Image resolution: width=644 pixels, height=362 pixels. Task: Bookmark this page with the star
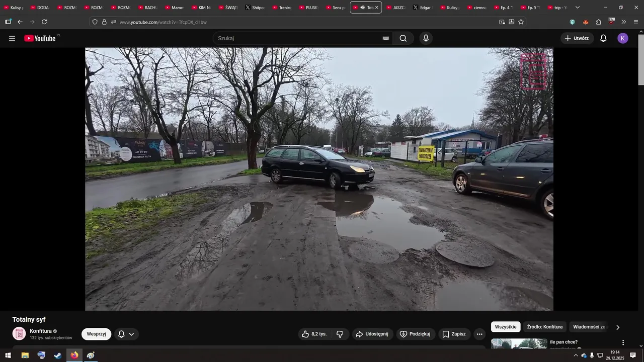521,22
